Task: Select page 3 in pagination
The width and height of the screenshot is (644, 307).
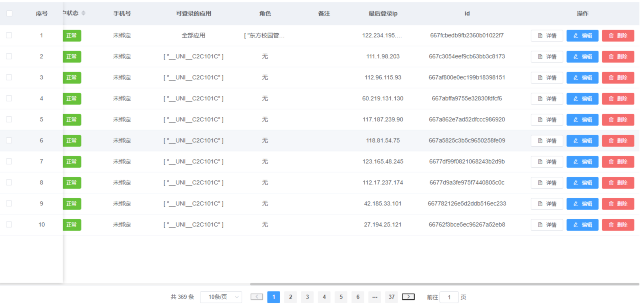Action: 307,297
